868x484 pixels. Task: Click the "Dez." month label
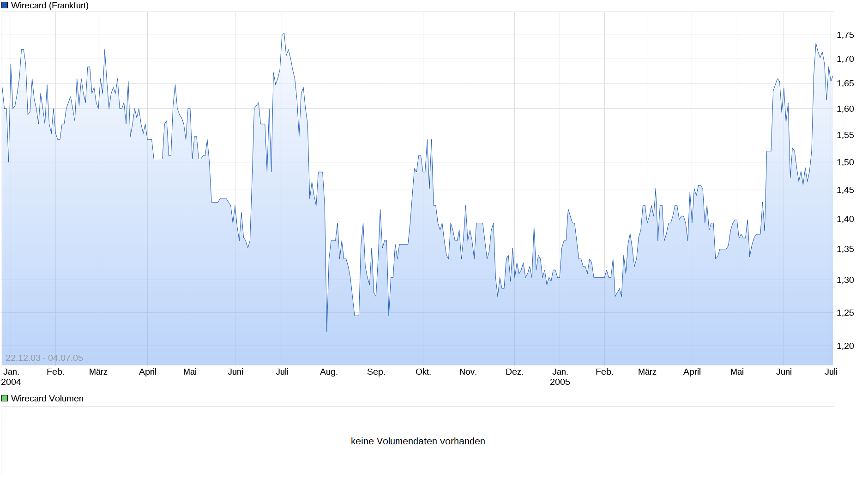(514, 372)
